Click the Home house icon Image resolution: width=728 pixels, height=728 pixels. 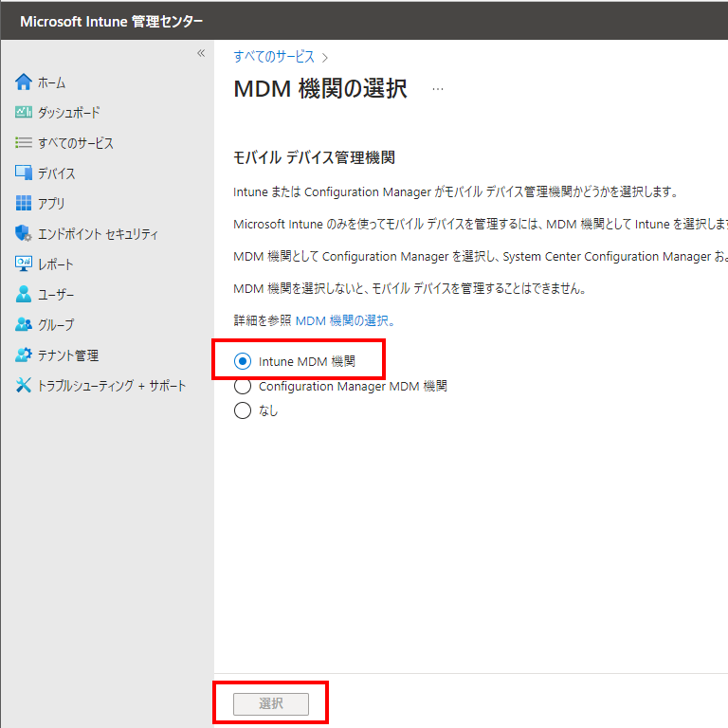(23, 82)
